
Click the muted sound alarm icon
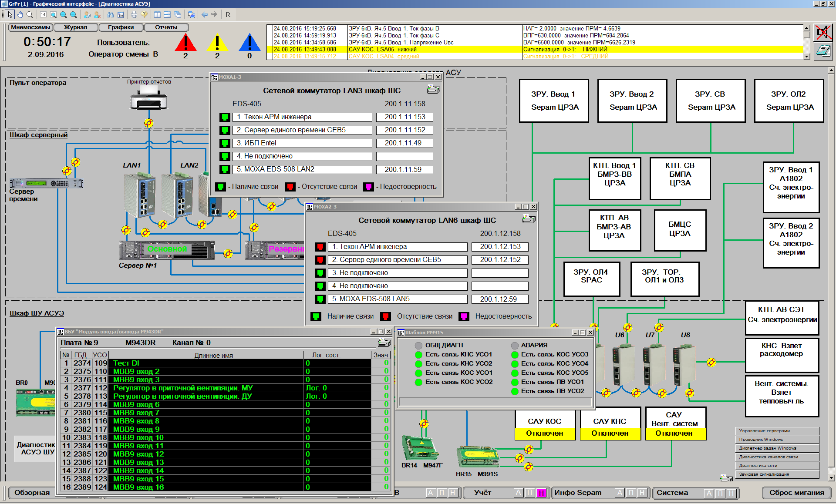pos(823,33)
